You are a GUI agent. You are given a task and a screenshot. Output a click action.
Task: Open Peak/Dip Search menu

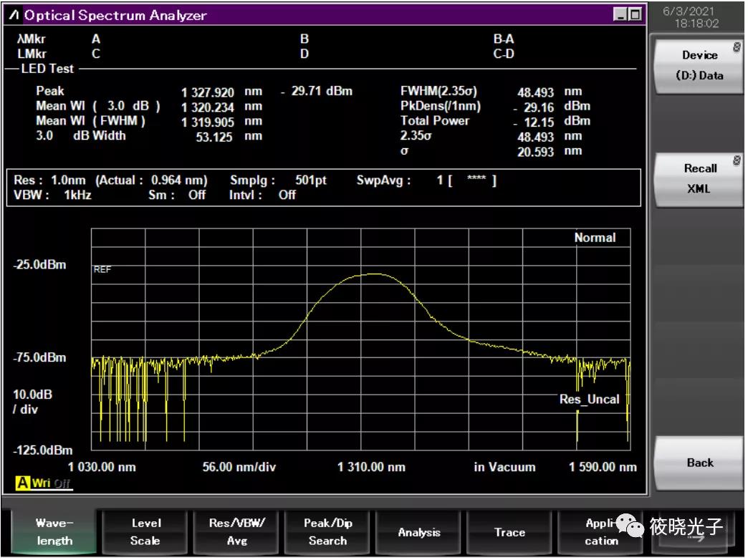(x=327, y=532)
